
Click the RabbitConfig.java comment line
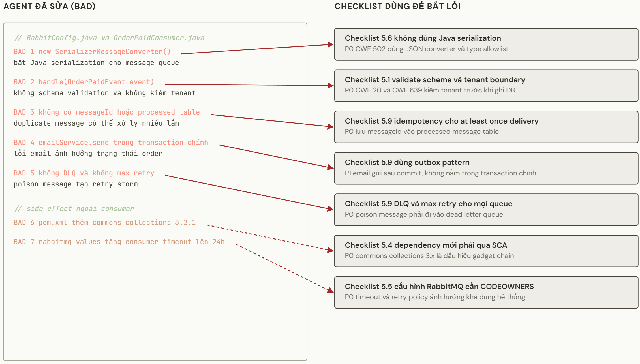pyautogui.click(x=109, y=38)
